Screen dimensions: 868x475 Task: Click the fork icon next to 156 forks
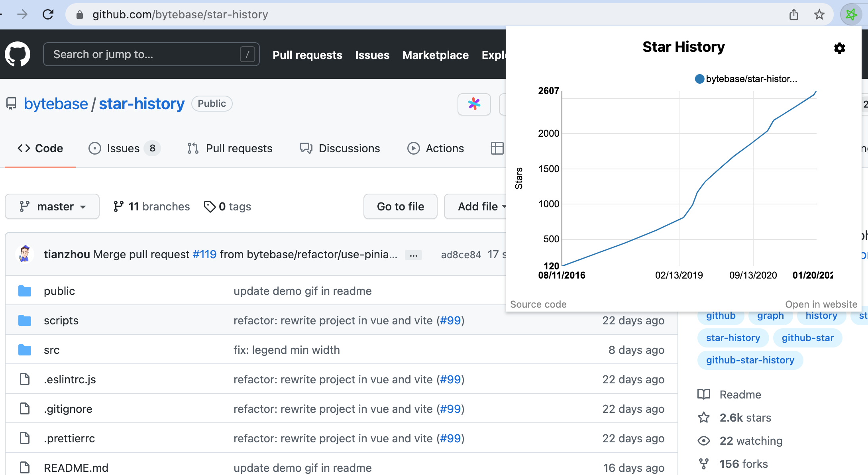[x=704, y=463]
